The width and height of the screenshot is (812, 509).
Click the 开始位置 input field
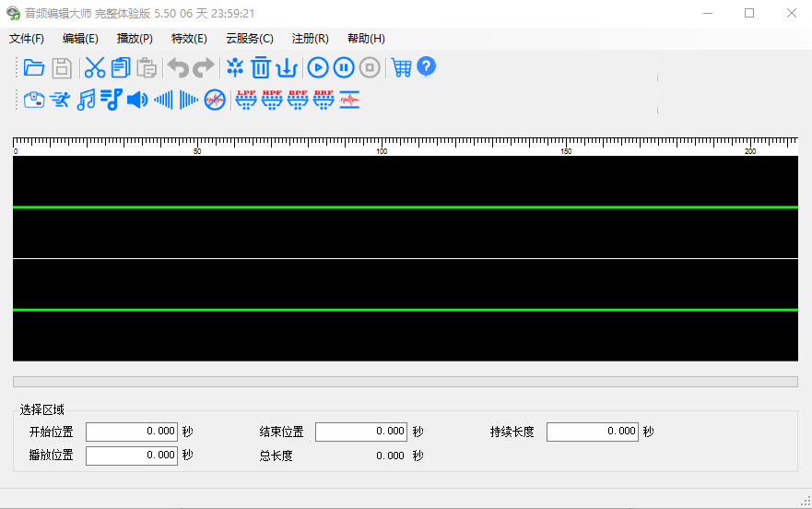click(132, 432)
